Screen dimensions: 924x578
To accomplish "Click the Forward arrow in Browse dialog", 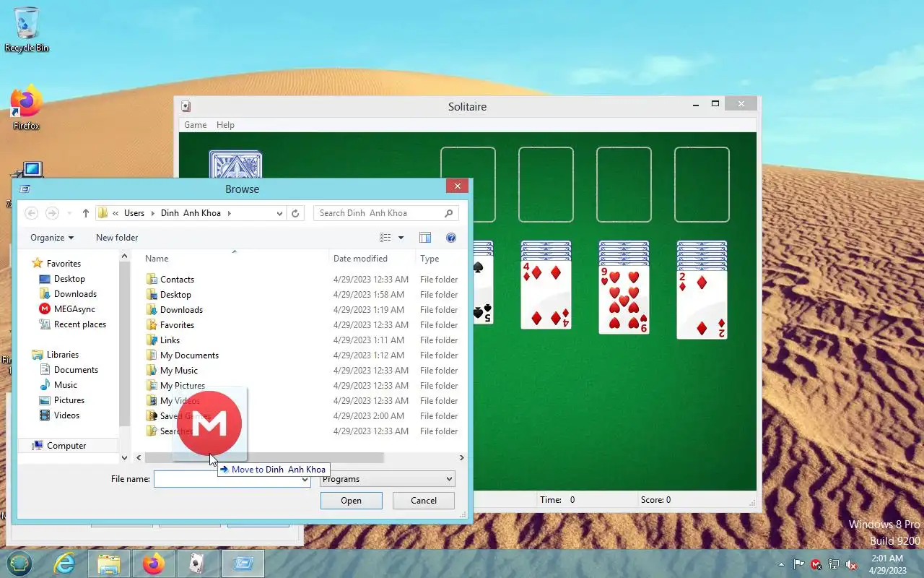I will (52, 213).
